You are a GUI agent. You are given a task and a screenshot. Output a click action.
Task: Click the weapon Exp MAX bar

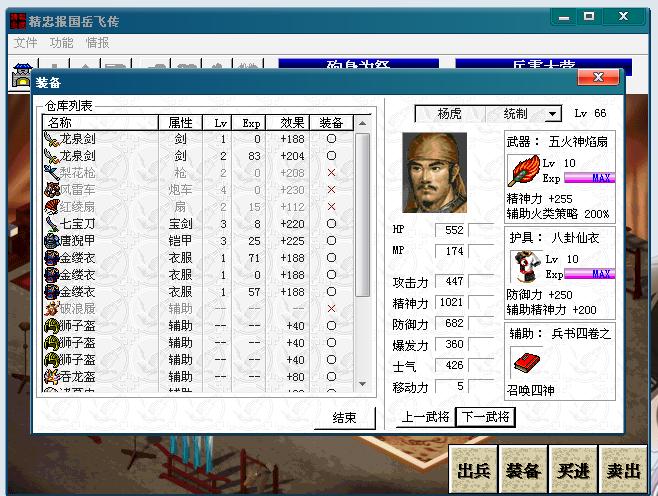(x=590, y=178)
